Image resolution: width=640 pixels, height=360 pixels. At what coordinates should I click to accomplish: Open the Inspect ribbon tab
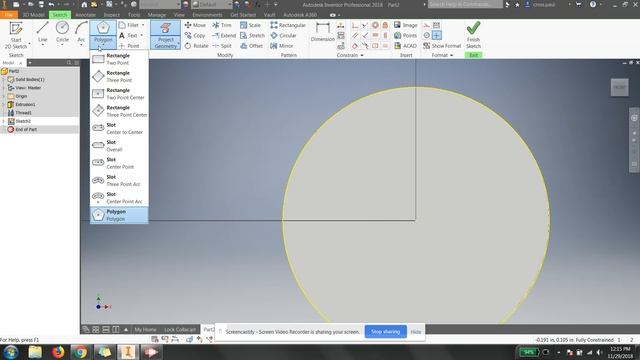[111, 15]
